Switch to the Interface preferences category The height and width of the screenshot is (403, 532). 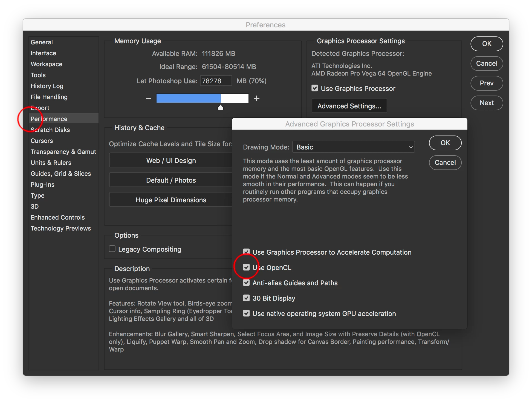(43, 53)
